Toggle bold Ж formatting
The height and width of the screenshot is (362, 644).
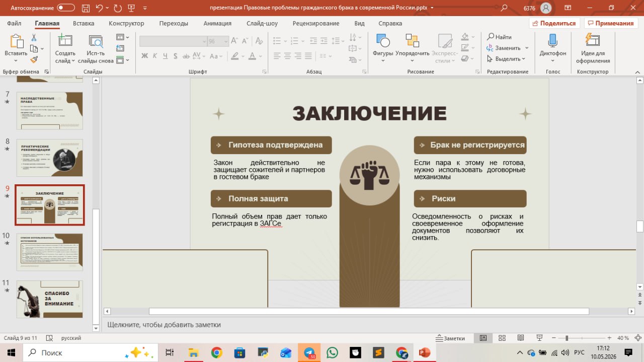[144, 56]
